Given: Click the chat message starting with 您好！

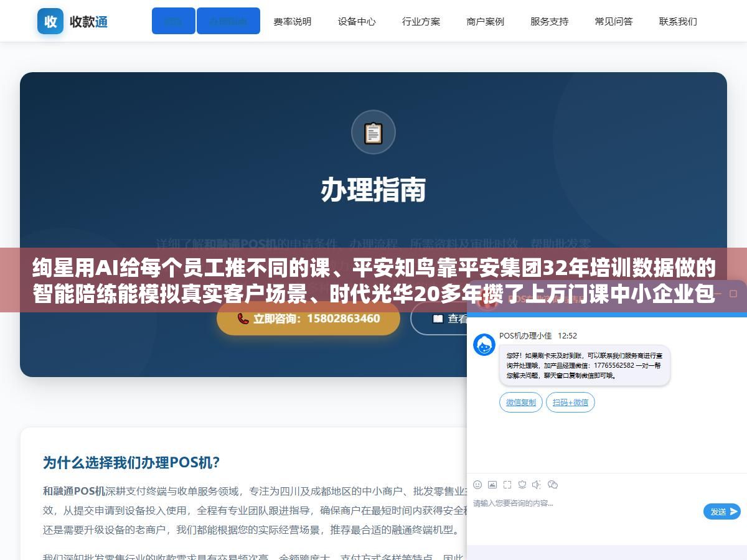Looking at the screenshot, I should (x=585, y=365).
